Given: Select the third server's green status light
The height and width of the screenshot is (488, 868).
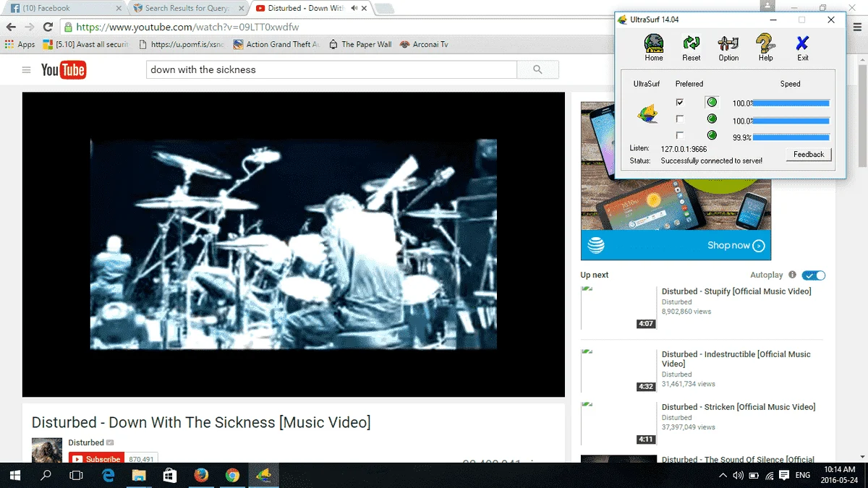Looking at the screenshot, I should pos(712,135).
